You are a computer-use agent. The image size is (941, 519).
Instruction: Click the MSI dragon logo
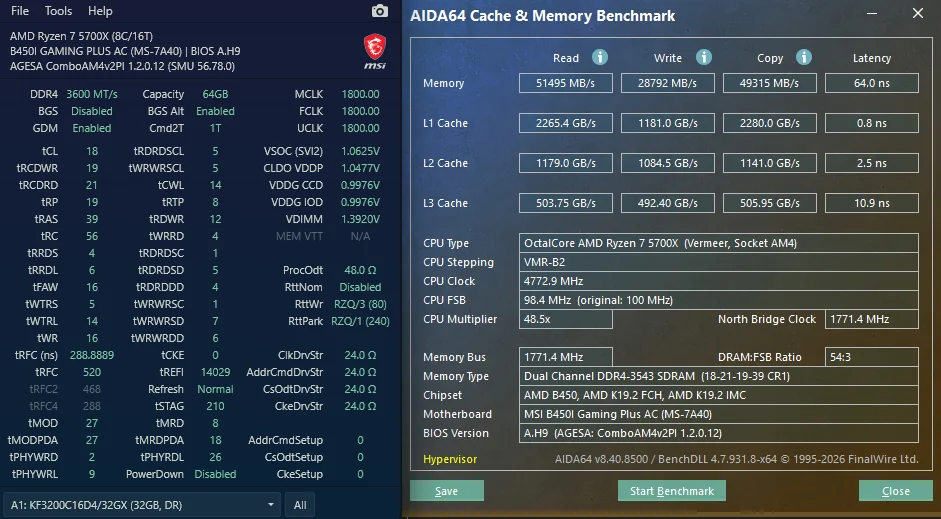pyautogui.click(x=375, y=51)
